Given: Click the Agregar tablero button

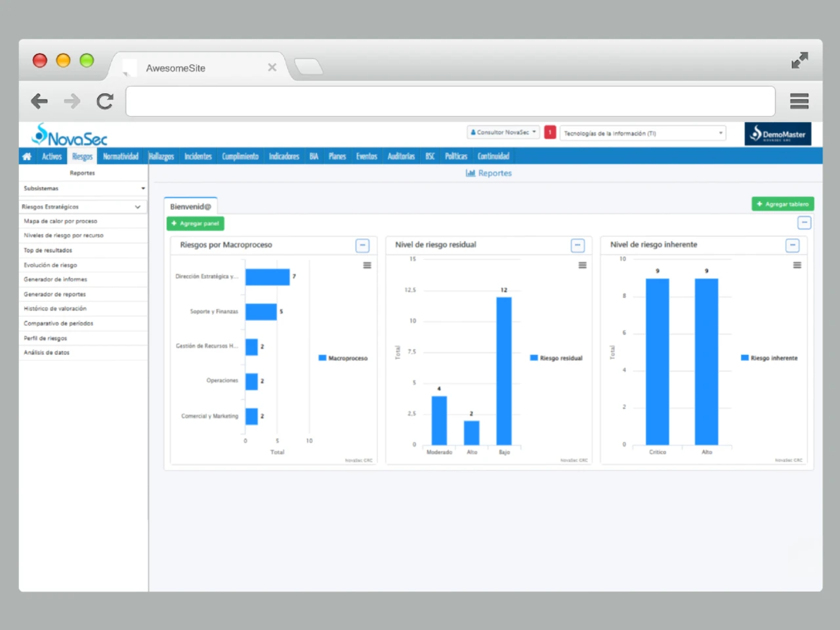Looking at the screenshot, I should [x=782, y=204].
